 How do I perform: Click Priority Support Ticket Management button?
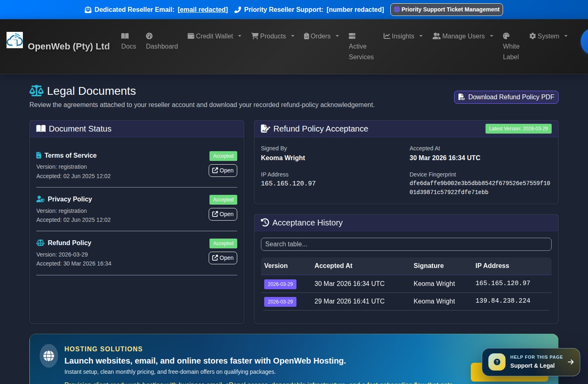click(x=447, y=9)
